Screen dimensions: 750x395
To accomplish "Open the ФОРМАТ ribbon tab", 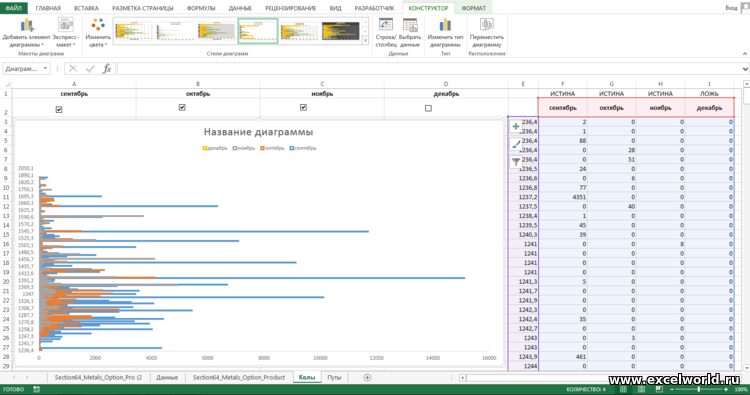I will tap(474, 8).
